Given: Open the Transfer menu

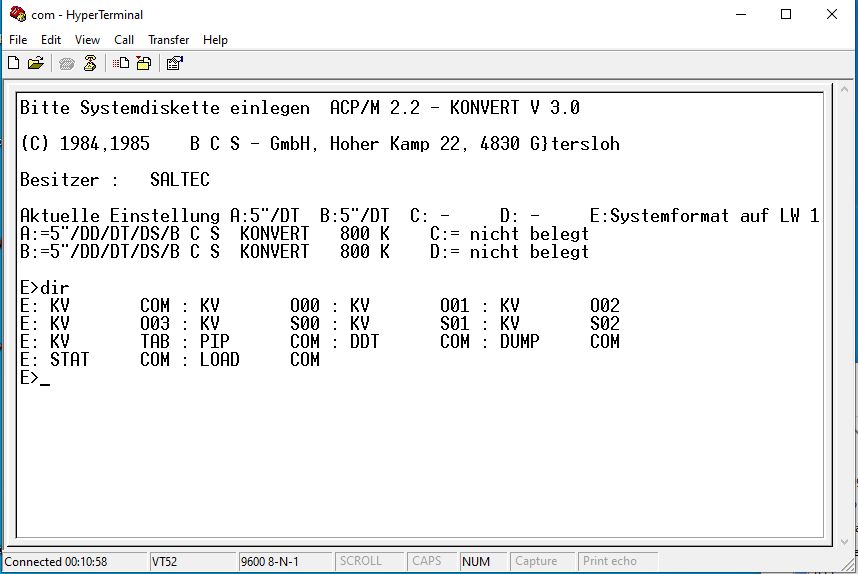Looking at the screenshot, I should (x=168, y=40).
